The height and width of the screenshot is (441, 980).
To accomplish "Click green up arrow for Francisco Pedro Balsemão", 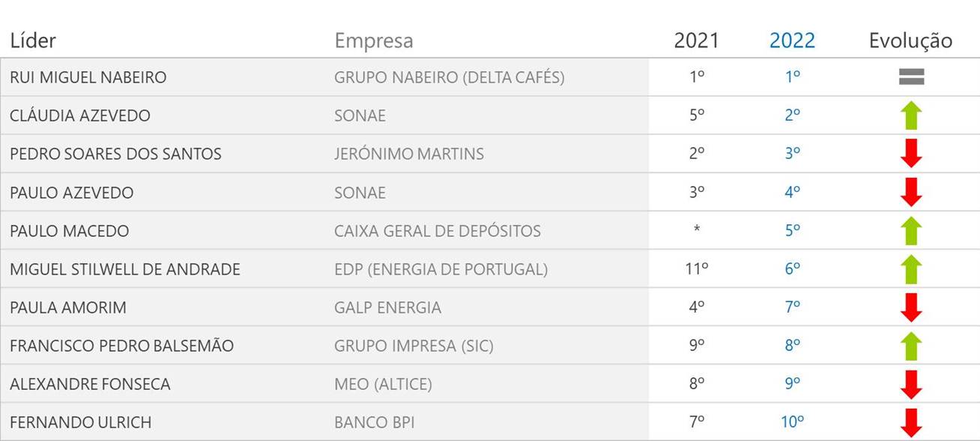I will pos(911,346).
